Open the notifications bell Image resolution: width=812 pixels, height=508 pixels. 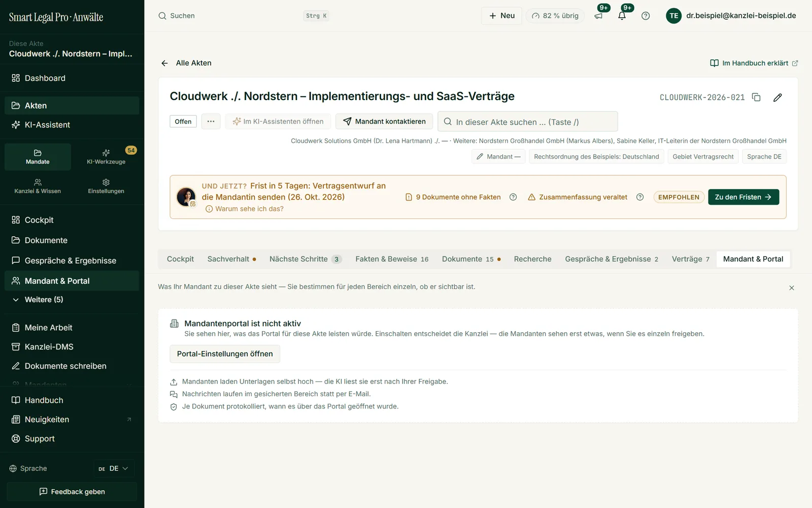[622, 16]
